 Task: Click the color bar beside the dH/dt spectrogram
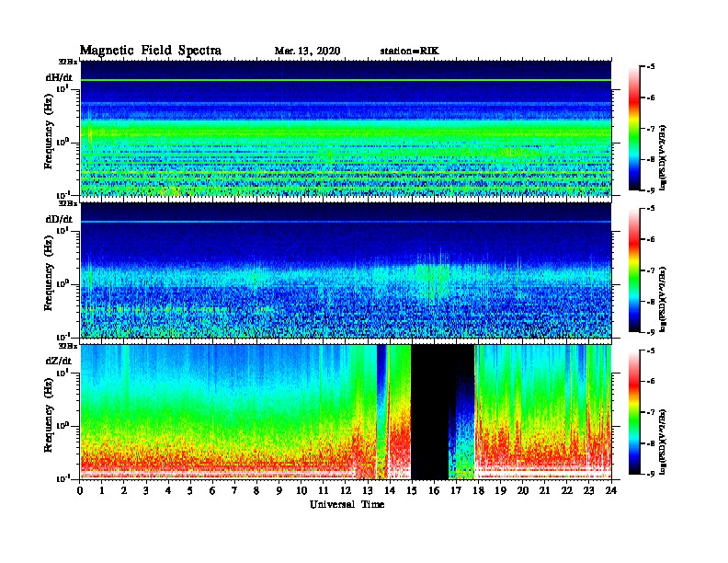click(634, 128)
